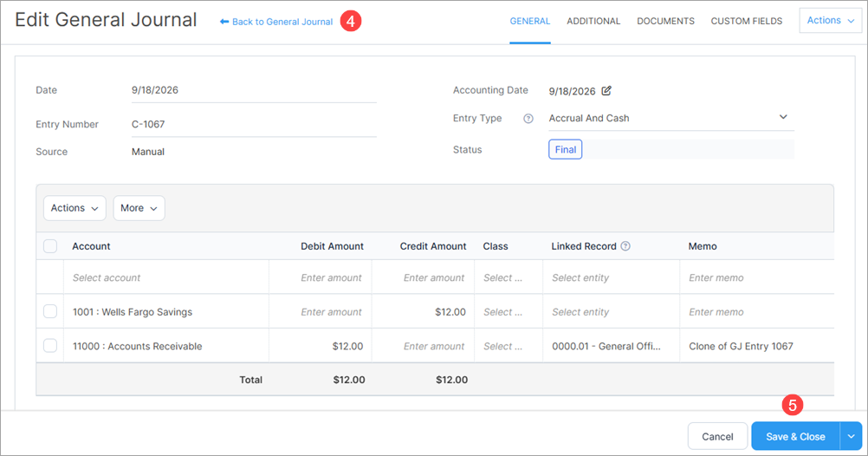Switch to the GENERAL tab

click(530, 21)
